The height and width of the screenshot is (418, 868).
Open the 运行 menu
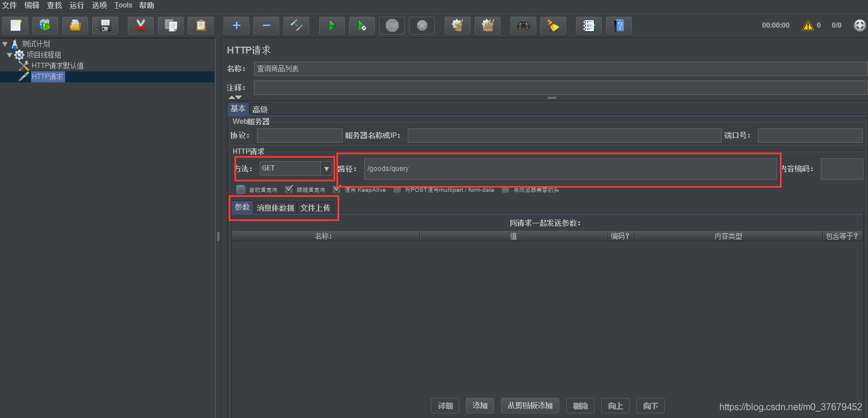click(77, 5)
